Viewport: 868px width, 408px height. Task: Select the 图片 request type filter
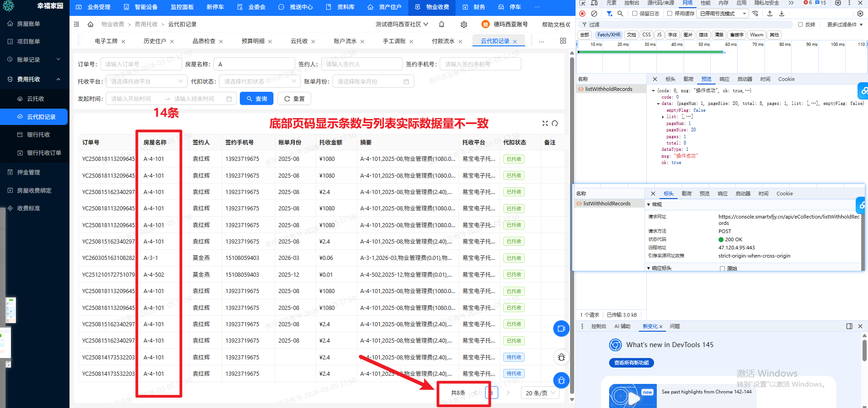(688, 35)
